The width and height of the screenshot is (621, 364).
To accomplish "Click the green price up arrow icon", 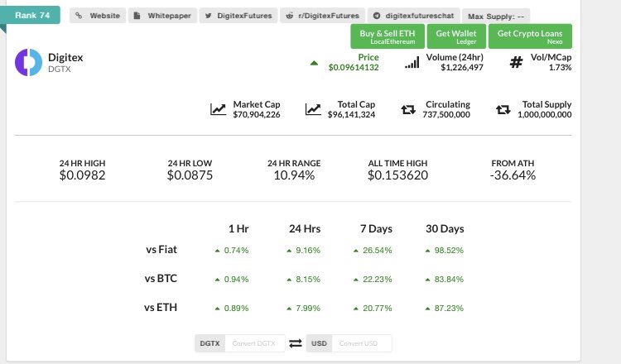I will pyautogui.click(x=314, y=63).
